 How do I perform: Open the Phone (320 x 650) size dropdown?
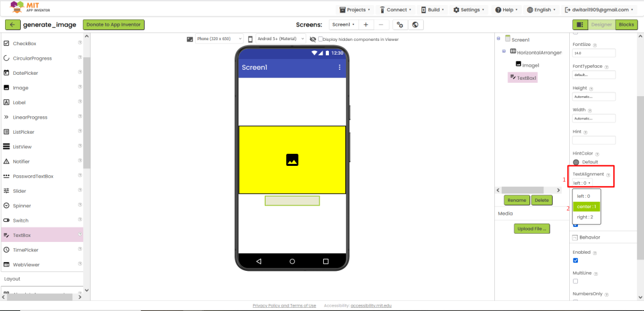[219, 39]
